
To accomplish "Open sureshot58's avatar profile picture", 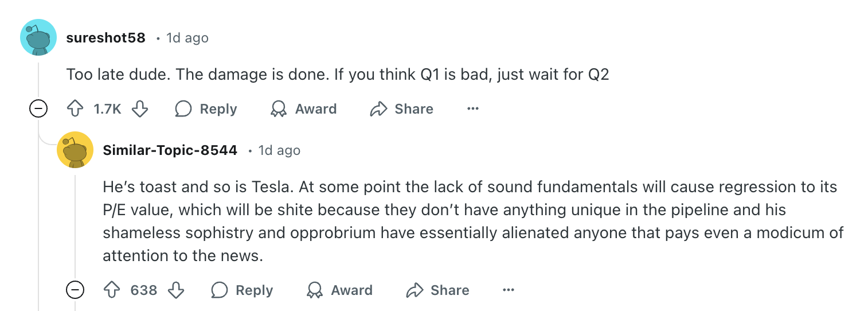I will click(x=38, y=37).
